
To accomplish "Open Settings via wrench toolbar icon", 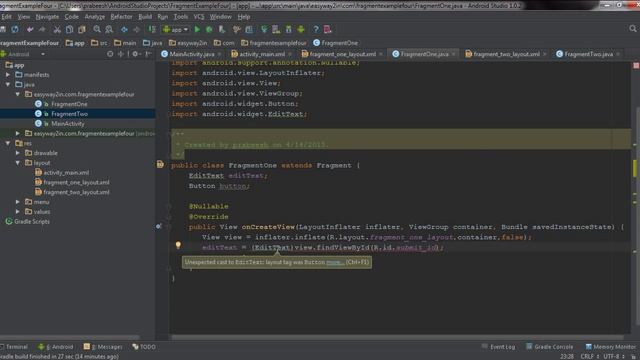I will point(236,29).
